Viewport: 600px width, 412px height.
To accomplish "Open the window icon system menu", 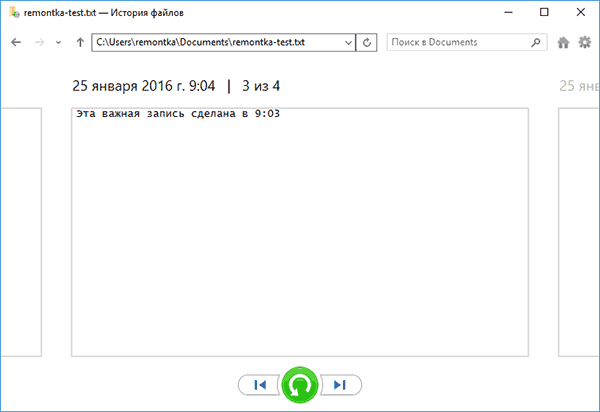I will [x=12, y=13].
